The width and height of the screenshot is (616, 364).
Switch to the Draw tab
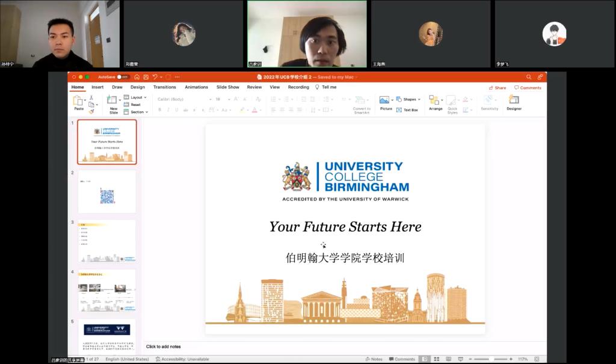coord(117,87)
